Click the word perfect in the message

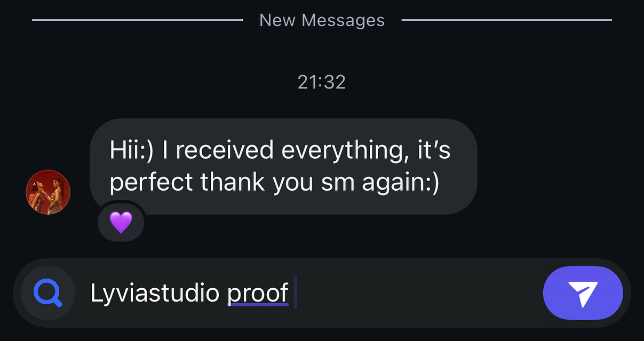[152, 183]
